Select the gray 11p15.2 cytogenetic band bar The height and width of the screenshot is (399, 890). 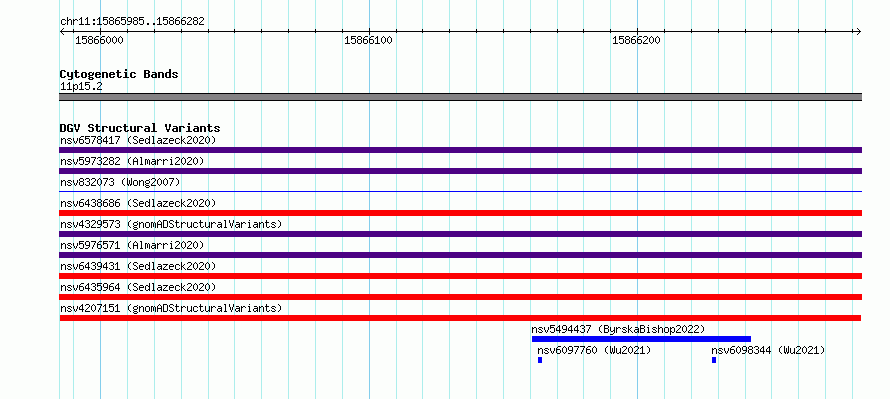(460, 97)
